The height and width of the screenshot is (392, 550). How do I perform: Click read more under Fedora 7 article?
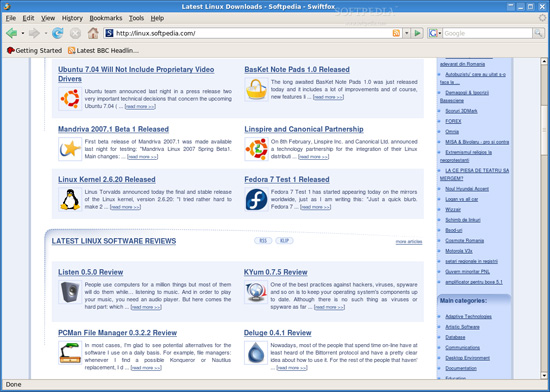[315, 207]
